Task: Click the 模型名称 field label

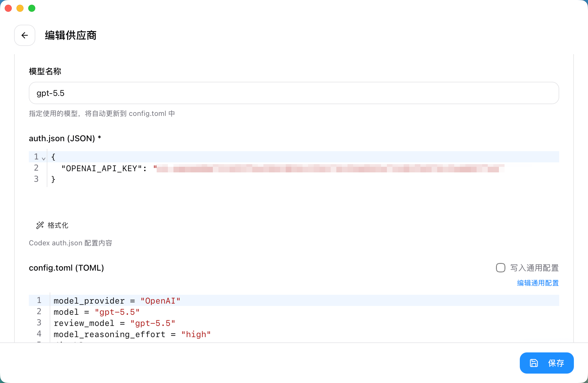Action: (x=45, y=71)
